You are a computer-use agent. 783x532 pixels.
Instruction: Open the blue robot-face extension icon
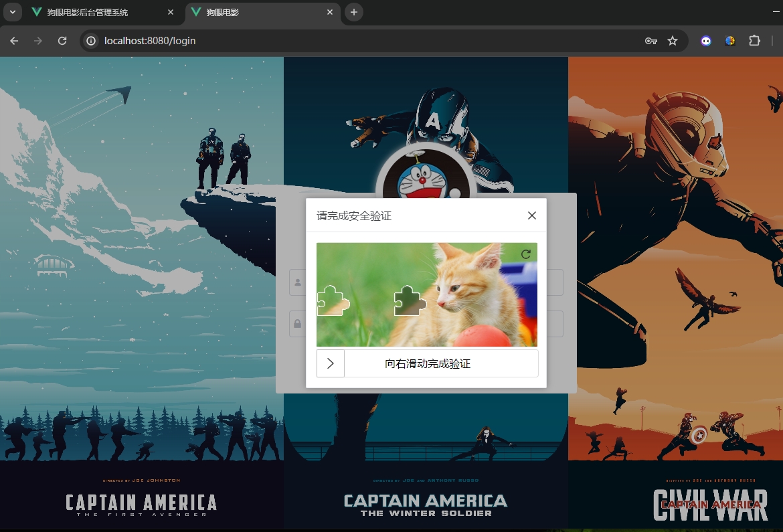[705, 41]
